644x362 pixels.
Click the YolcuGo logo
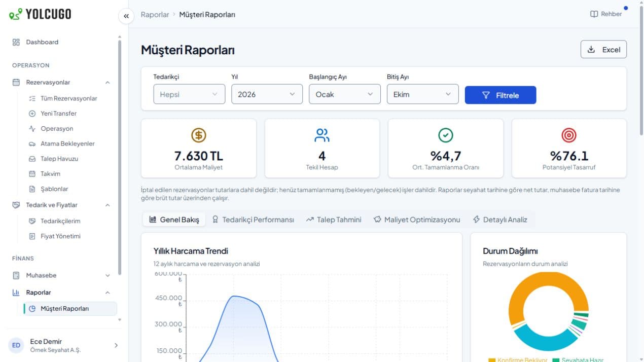click(40, 14)
